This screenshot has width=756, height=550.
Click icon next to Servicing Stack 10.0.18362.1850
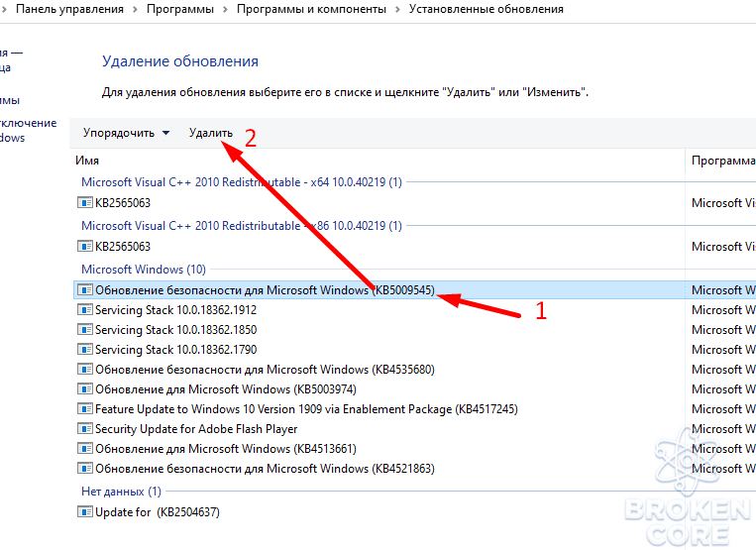85,329
